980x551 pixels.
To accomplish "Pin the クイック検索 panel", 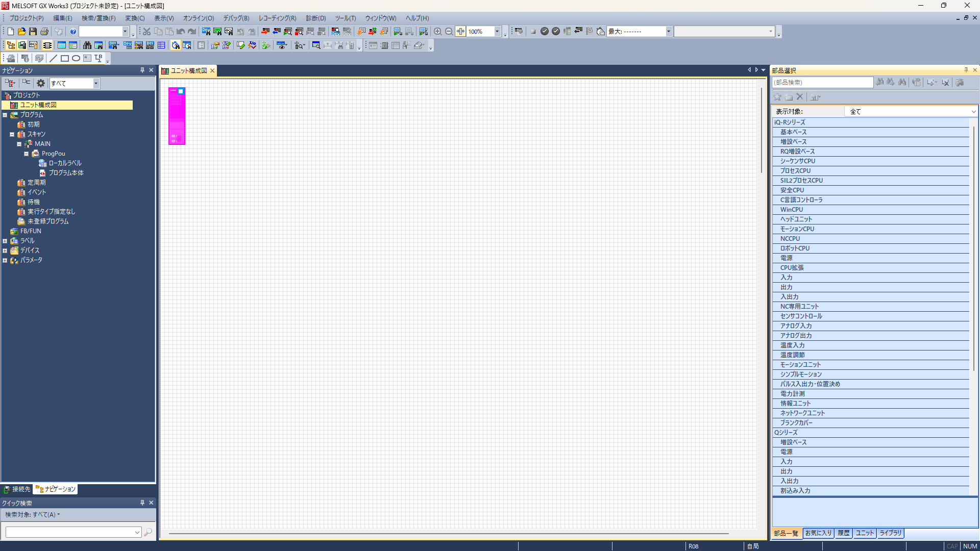I will pyautogui.click(x=142, y=503).
